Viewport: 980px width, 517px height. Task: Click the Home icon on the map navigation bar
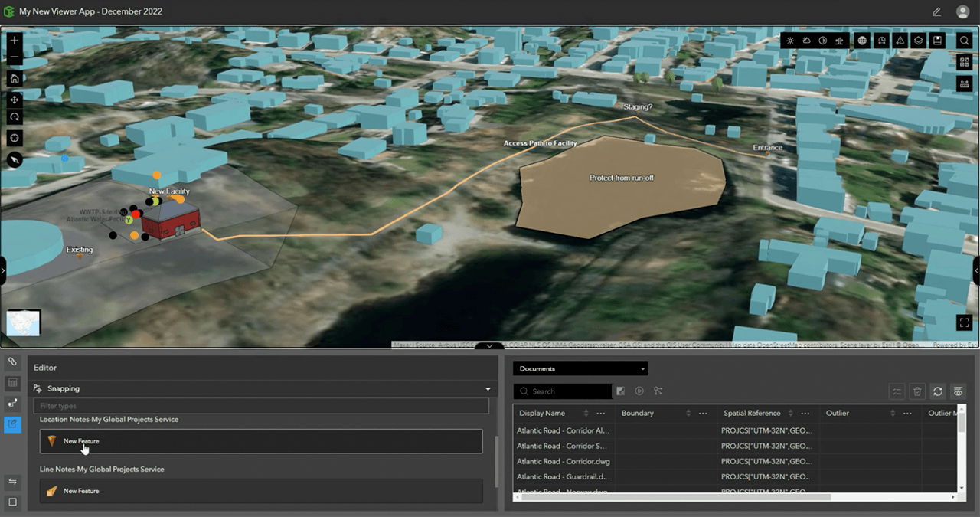click(x=14, y=78)
